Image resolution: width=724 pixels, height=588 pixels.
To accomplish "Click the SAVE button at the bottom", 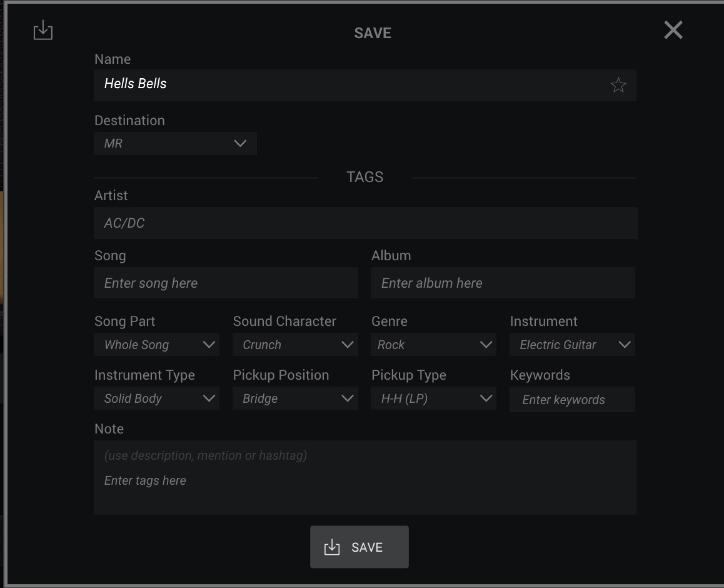I will (359, 547).
